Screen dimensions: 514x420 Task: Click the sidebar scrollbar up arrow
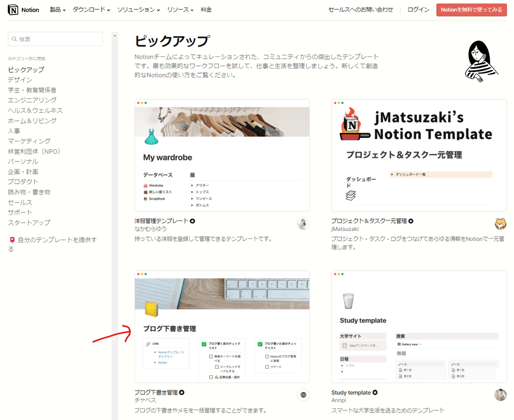[x=114, y=36]
